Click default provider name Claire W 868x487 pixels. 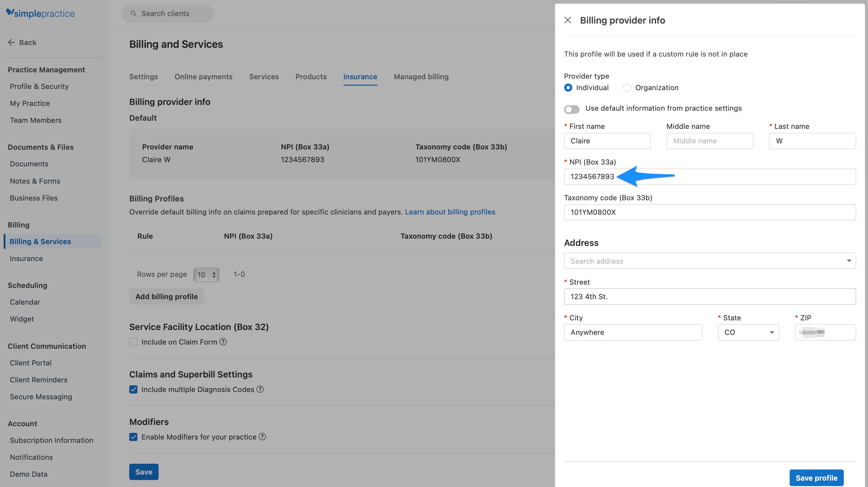tap(156, 160)
